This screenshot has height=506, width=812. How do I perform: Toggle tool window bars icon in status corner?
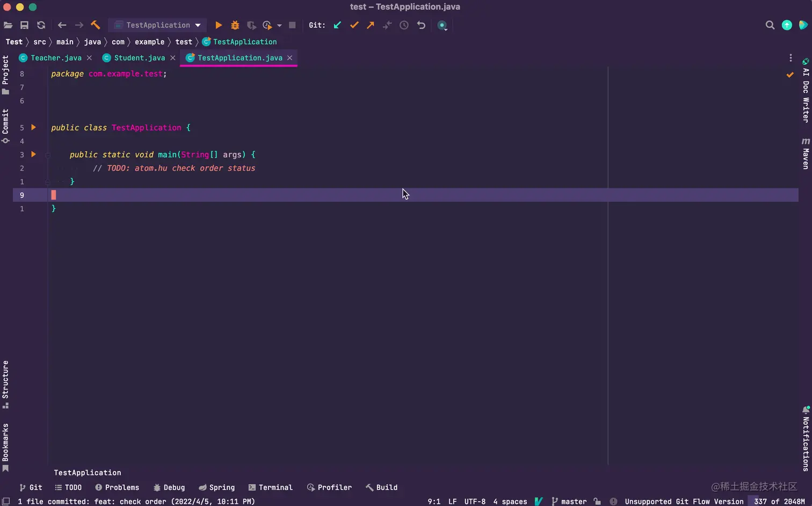coord(6,501)
